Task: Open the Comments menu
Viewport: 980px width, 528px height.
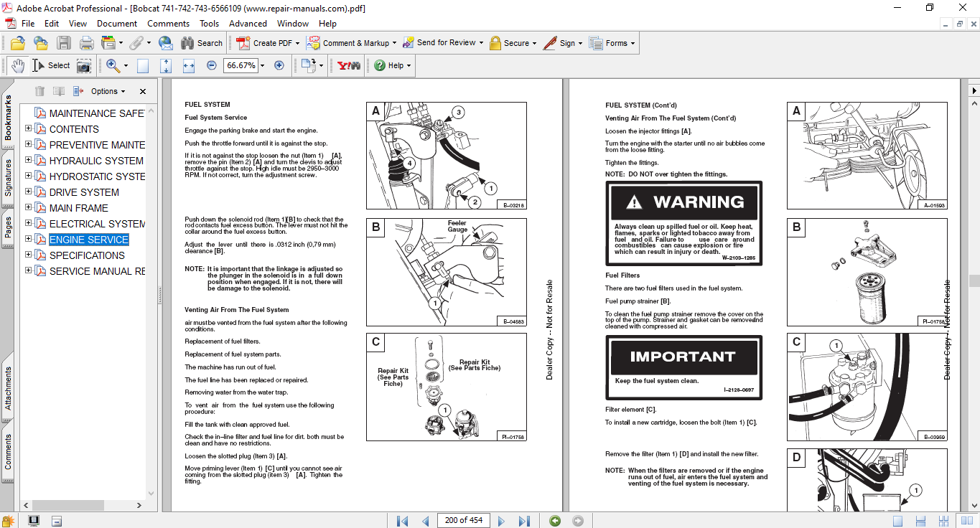Action: (169, 24)
